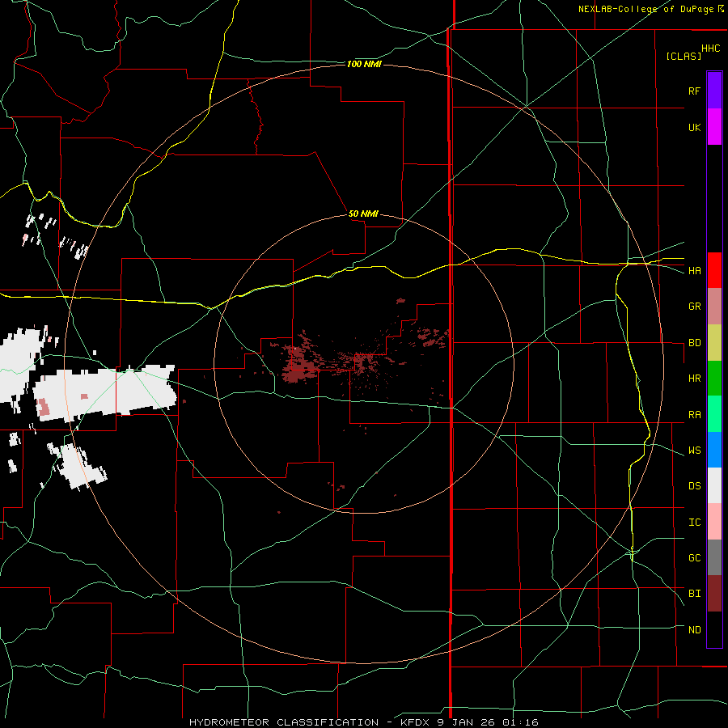Screen dimensions: 728x728
Task: Click the GR pink-brown legend swatch
Action: point(714,307)
